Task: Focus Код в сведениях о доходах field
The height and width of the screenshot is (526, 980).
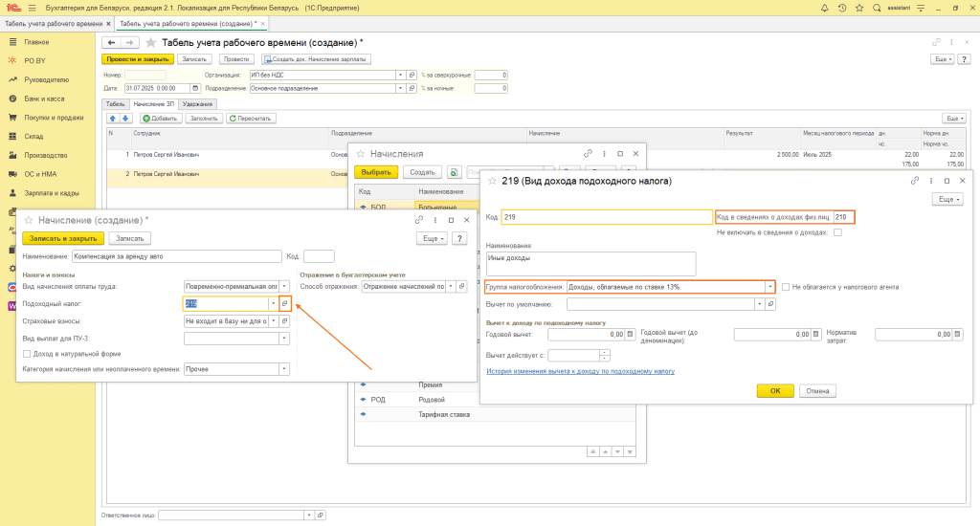Action: (x=844, y=217)
